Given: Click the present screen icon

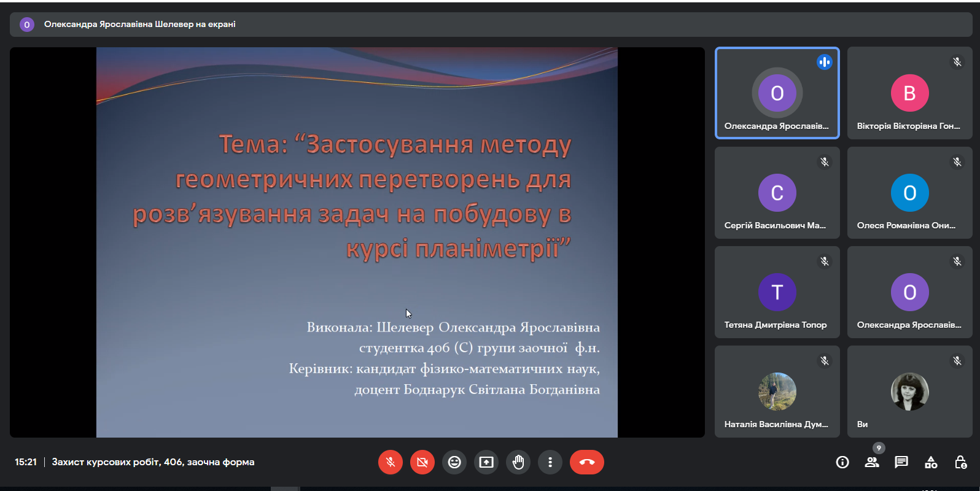Looking at the screenshot, I should [x=486, y=462].
